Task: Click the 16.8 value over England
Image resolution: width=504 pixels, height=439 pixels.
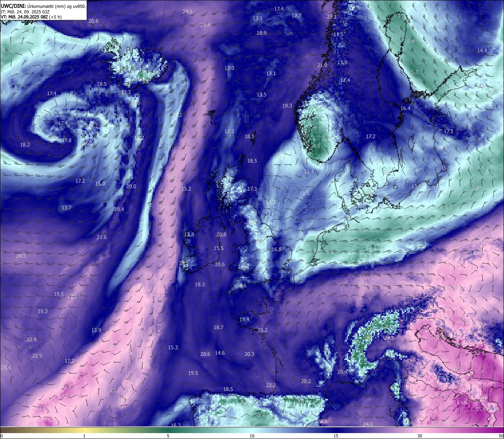Action: click(276, 250)
